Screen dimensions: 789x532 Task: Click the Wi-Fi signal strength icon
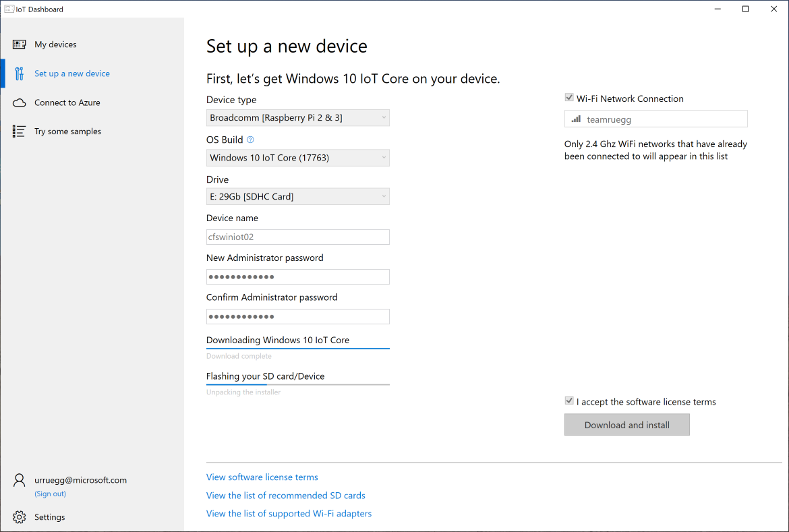pos(576,119)
